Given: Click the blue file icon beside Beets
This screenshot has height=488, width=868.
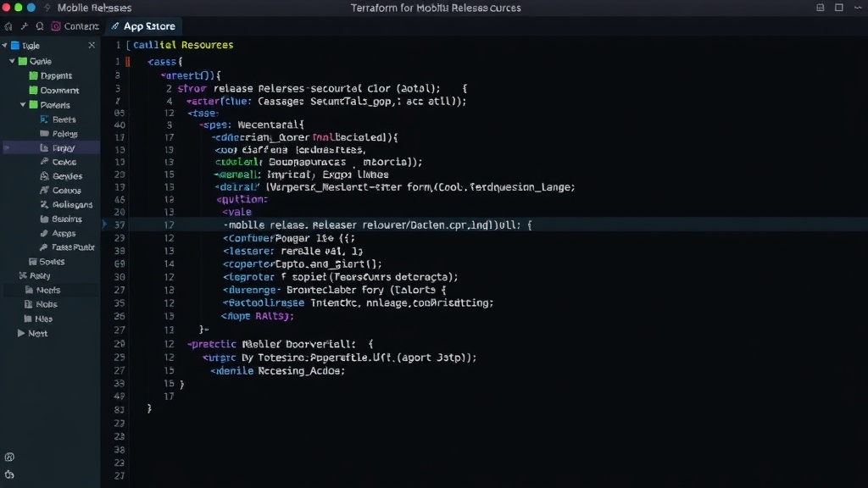Looking at the screenshot, I should pos(44,119).
